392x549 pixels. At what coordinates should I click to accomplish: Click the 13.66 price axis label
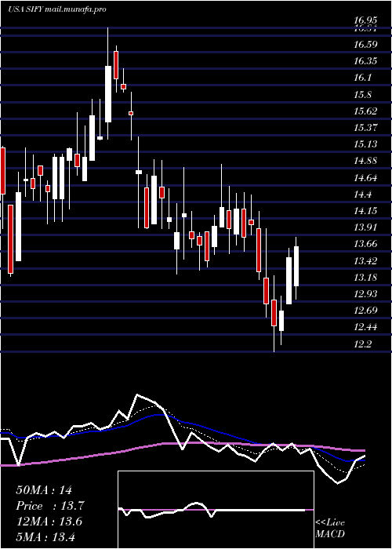pyautogui.click(x=365, y=244)
